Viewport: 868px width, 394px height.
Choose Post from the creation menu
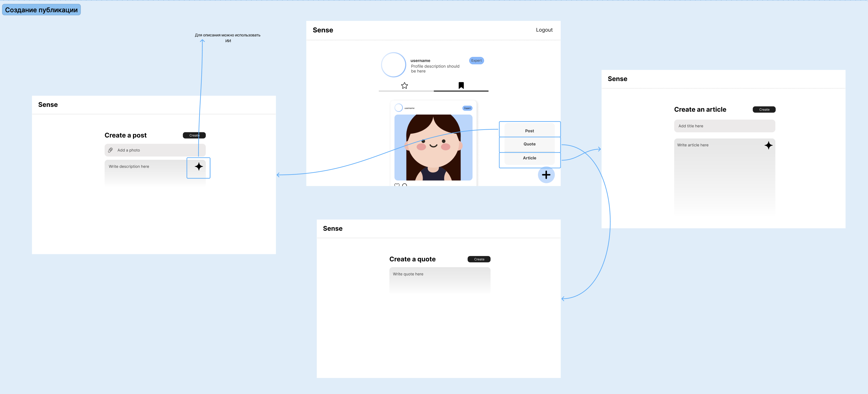point(529,131)
